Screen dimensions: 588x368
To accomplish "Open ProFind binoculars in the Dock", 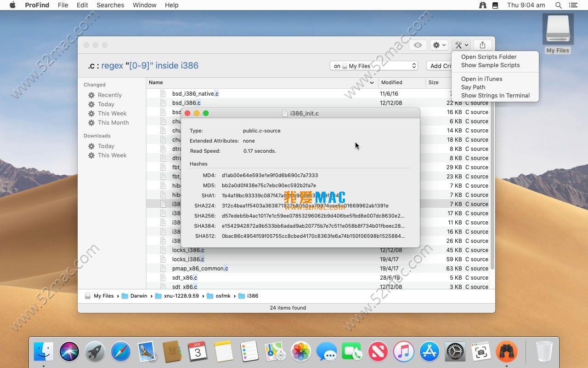I will (507, 352).
